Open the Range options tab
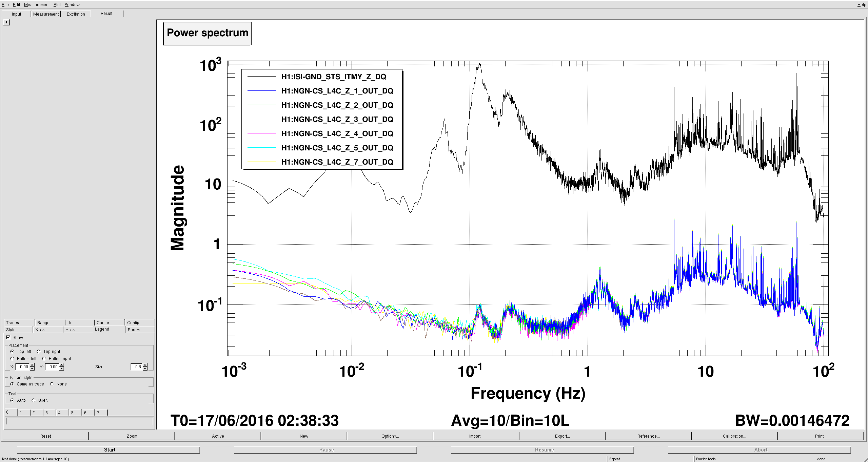868x462 pixels. point(50,323)
